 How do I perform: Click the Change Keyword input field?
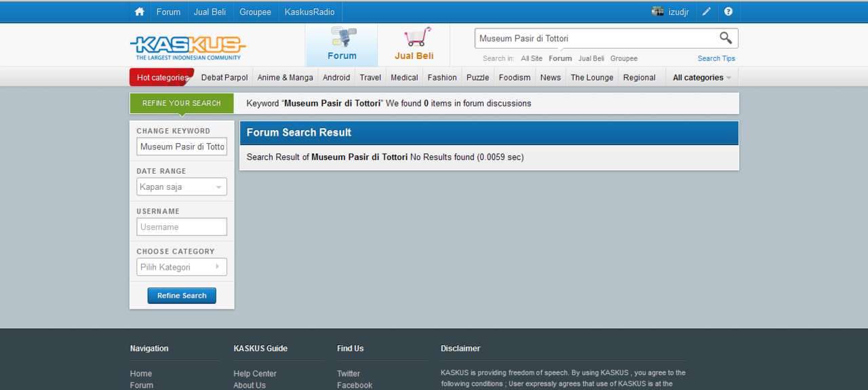[182, 147]
